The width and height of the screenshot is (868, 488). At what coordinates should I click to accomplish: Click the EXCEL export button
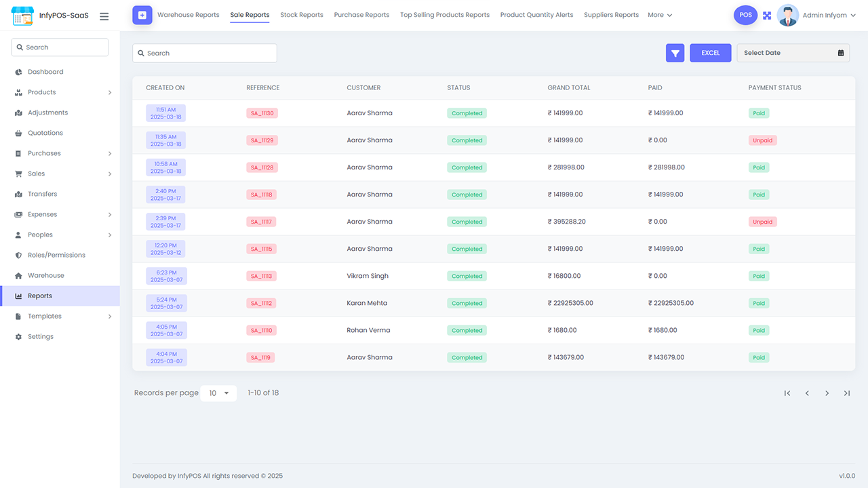pyautogui.click(x=710, y=52)
